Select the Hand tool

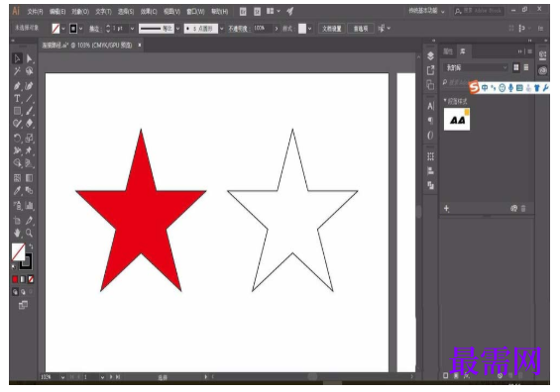coord(17,234)
